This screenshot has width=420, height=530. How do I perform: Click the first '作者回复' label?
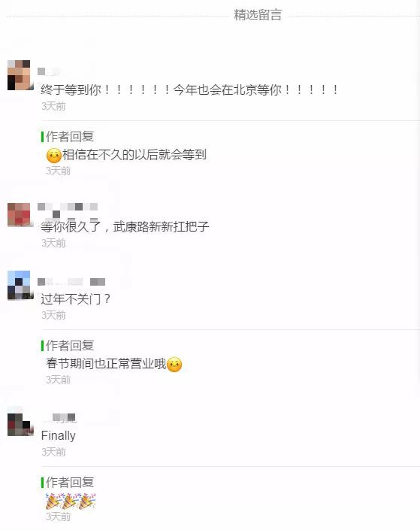pyautogui.click(x=70, y=137)
